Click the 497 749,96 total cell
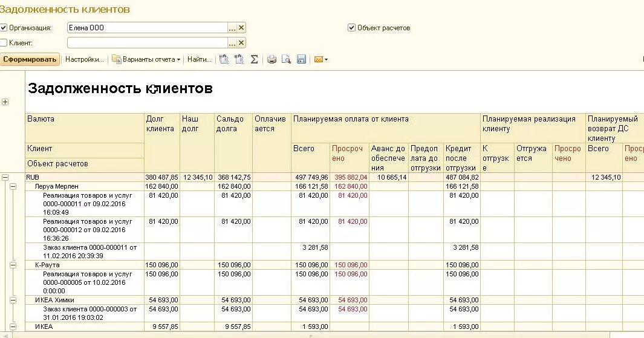This screenshot has height=338, width=644. [x=311, y=177]
